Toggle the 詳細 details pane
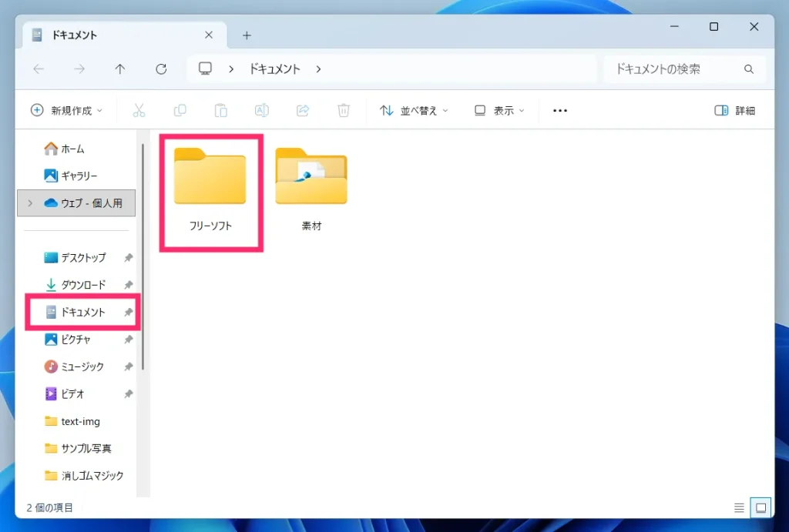The image size is (789, 532). pyautogui.click(x=735, y=111)
